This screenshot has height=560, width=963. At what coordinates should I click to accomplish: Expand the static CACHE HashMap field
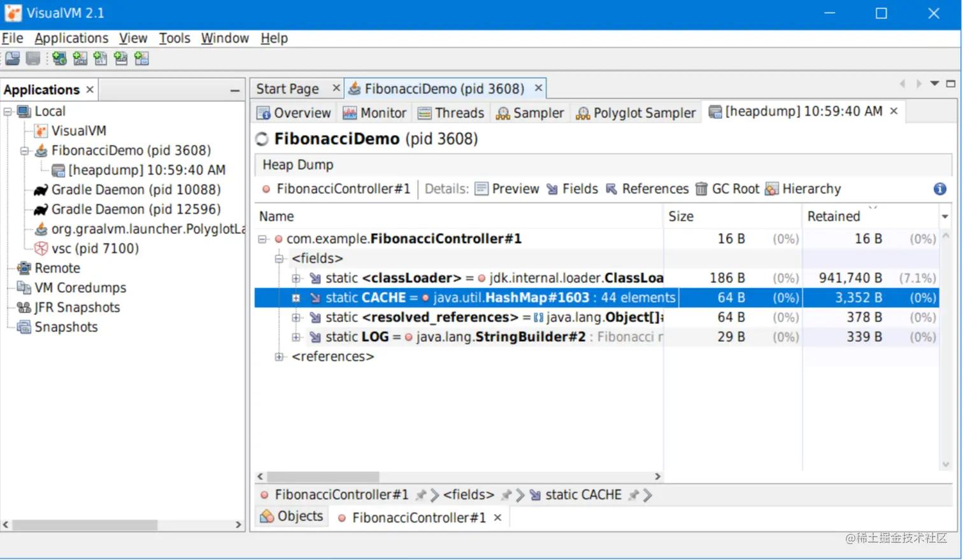296,298
